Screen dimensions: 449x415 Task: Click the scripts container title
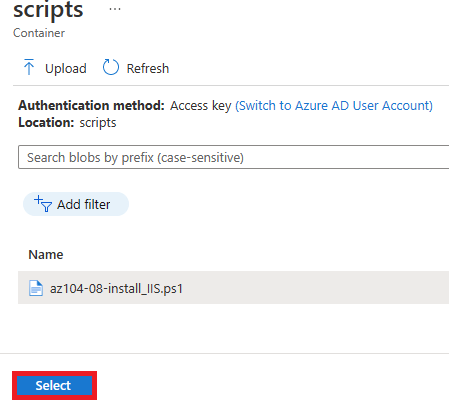click(48, 10)
